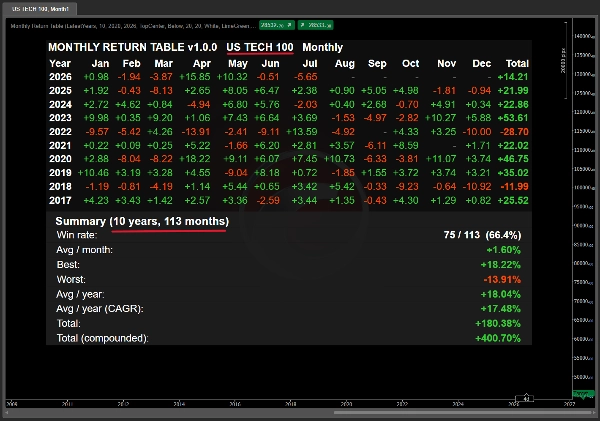This screenshot has height=421, width=600.
Task: Click the Year column header
Action: pos(60,64)
